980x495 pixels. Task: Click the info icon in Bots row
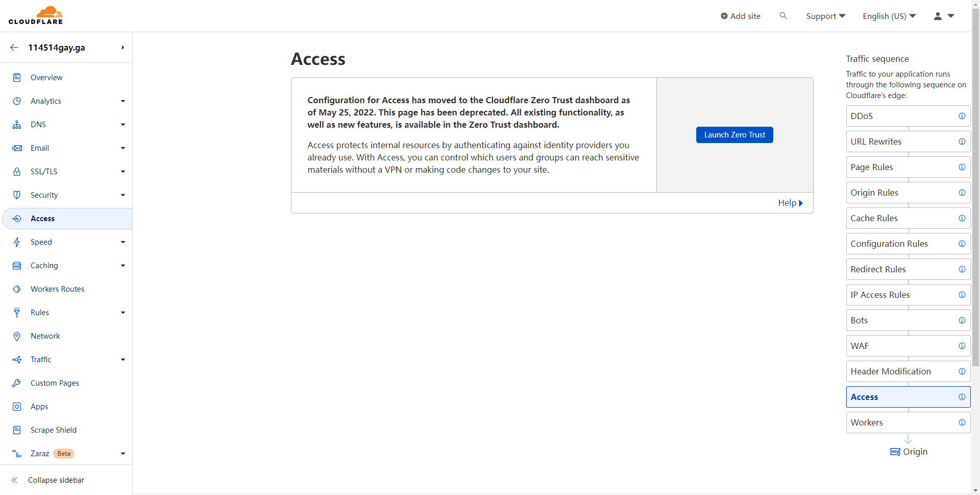point(962,320)
